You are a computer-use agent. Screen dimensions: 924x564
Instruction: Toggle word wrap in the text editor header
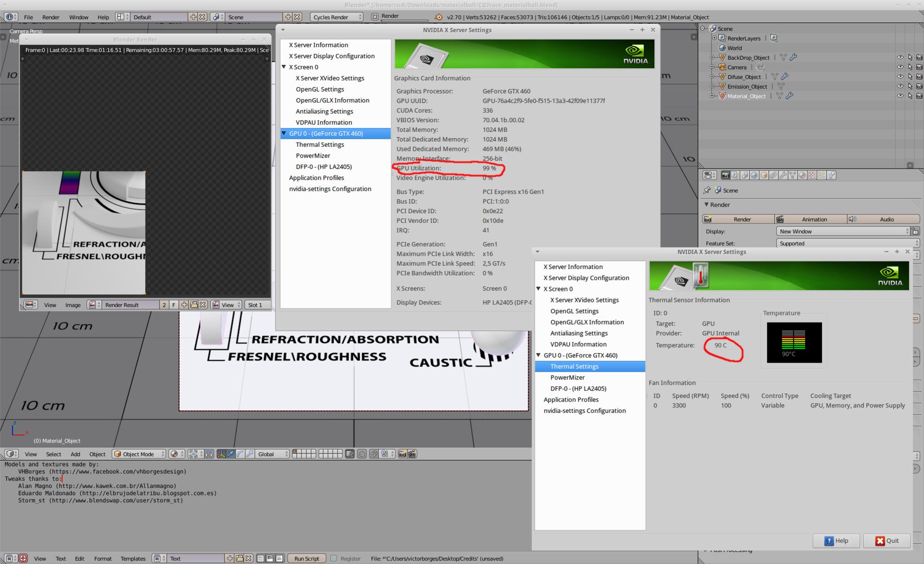[270, 558]
